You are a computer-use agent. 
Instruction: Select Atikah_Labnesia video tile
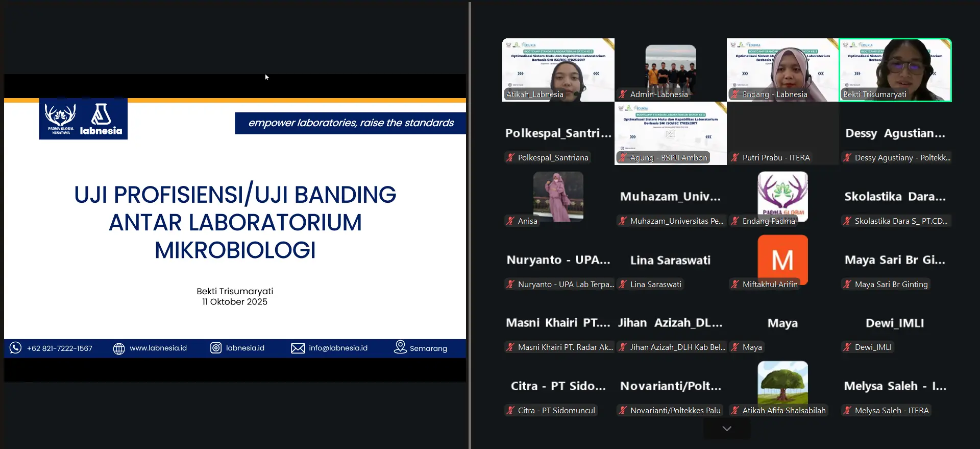[558, 70]
